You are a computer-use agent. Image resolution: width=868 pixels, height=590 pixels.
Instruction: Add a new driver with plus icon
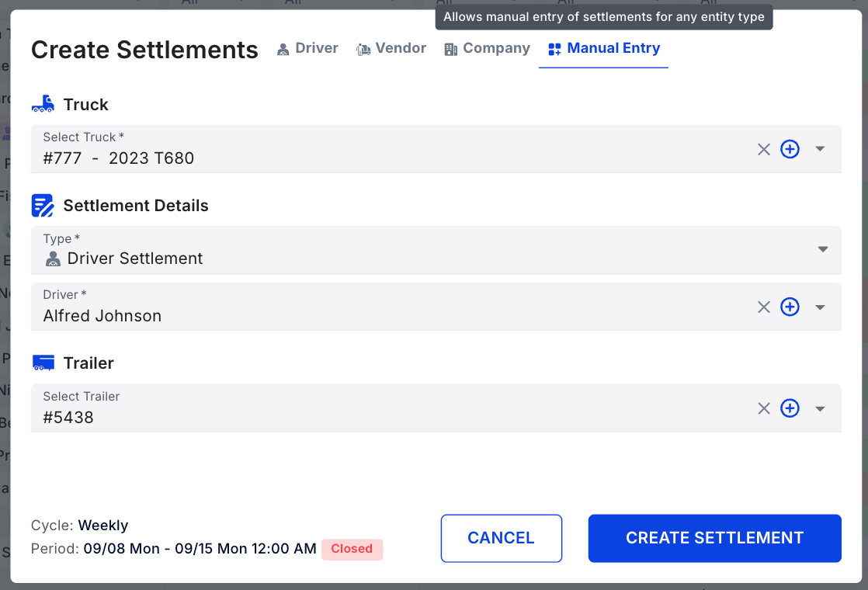click(790, 307)
